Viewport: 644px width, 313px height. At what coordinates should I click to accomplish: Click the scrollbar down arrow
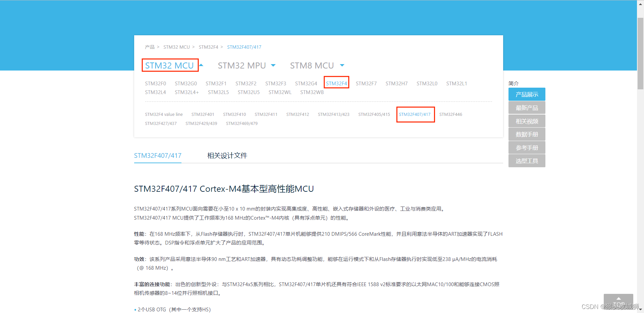pos(640,309)
